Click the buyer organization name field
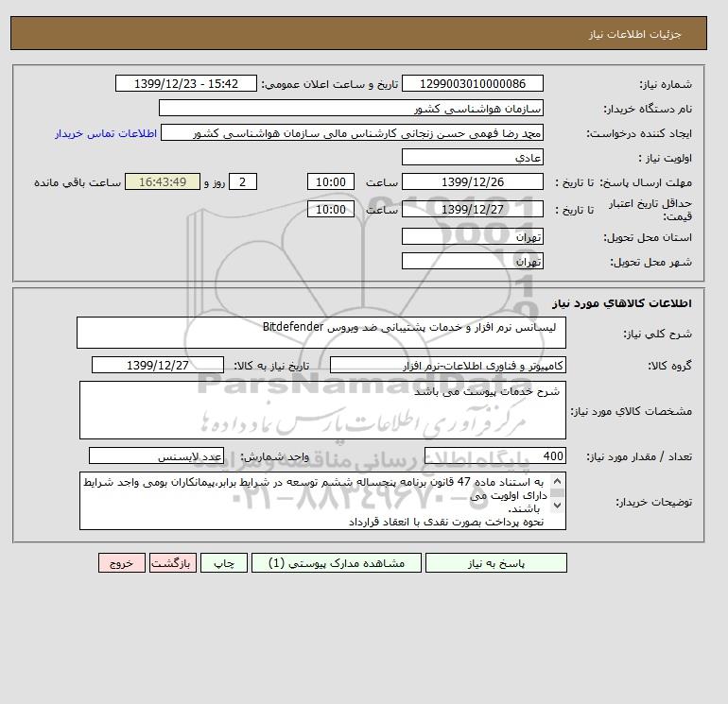The height and width of the screenshot is (704, 728). pos(351,108)
